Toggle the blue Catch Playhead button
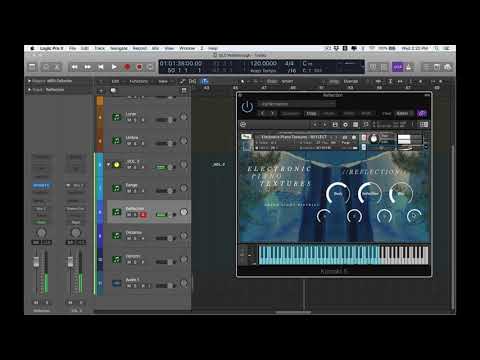The height and width of the screenshot is (360, 480). tap(204, 81)
